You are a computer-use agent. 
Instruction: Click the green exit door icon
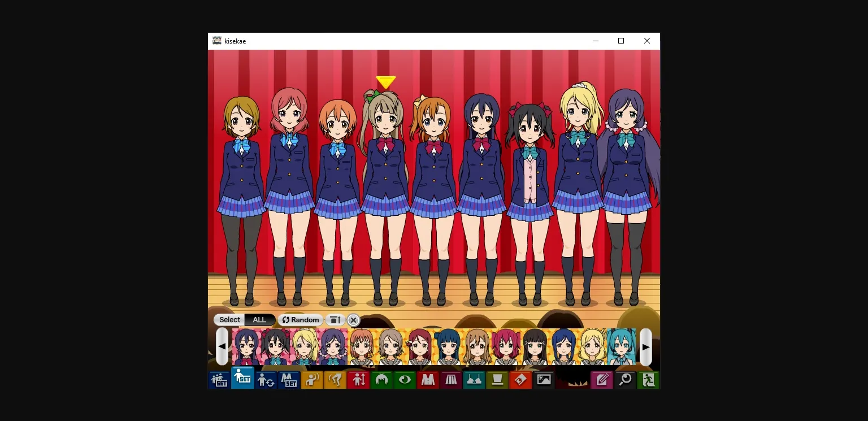(648, 380)
